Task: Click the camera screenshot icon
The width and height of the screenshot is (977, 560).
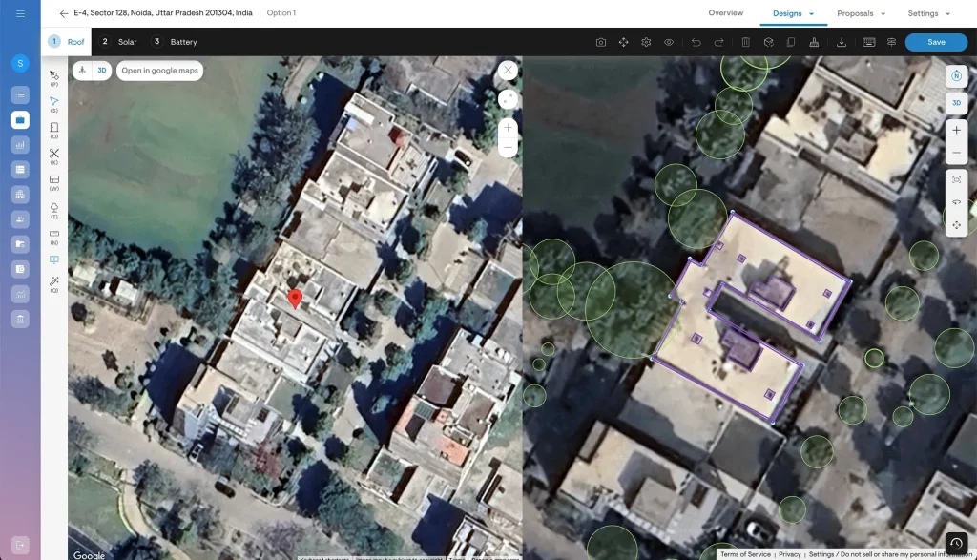Action: 601,42
